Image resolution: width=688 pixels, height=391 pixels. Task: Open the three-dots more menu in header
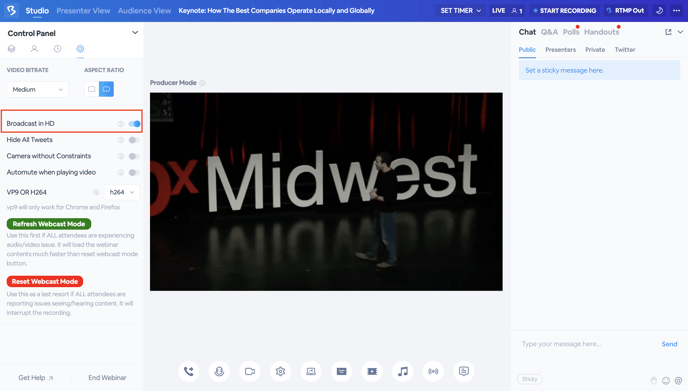pos(676,11)
